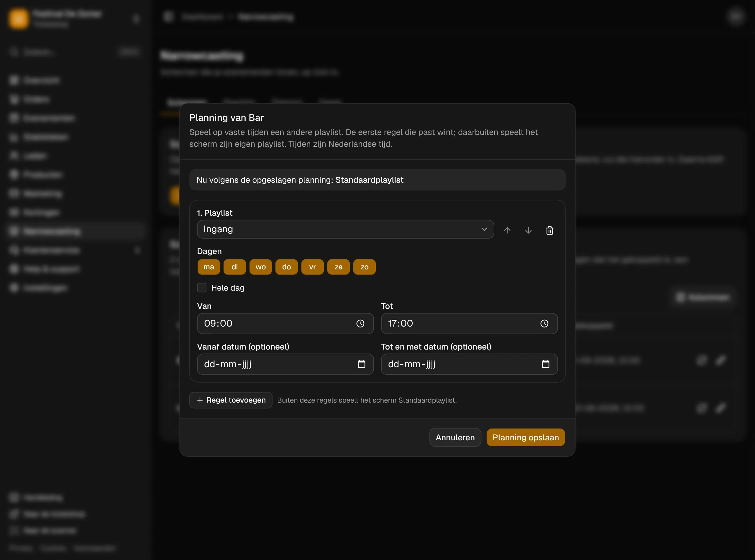Open calendar for Tot en met datum

(545, 364)
